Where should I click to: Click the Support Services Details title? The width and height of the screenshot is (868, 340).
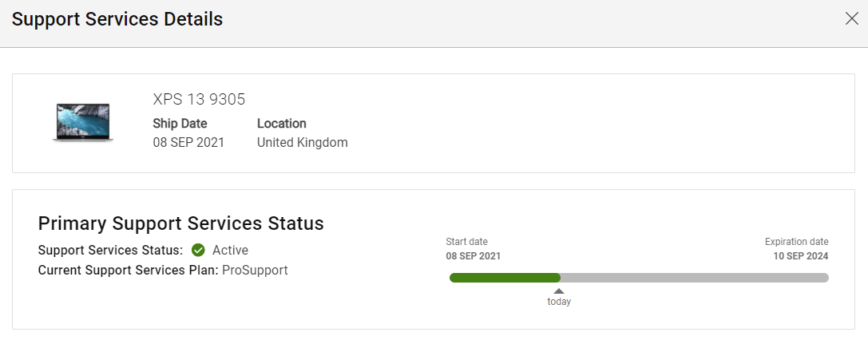point(117,19)
